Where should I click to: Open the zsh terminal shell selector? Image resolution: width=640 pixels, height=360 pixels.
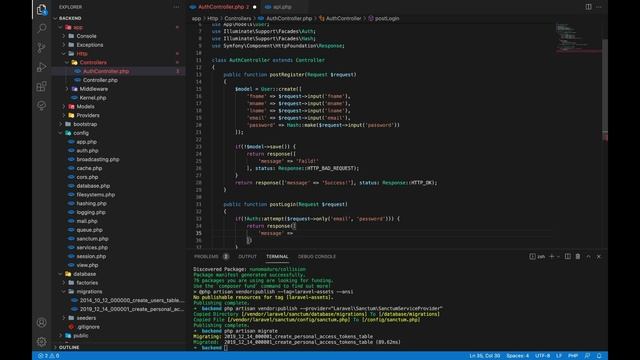[x=537, y=256]
